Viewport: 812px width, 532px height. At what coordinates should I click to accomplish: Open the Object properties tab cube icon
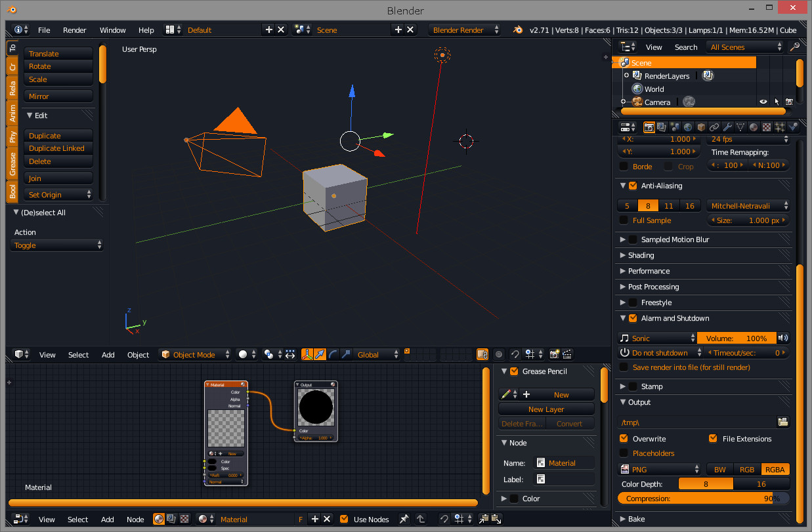click(701, 127)
